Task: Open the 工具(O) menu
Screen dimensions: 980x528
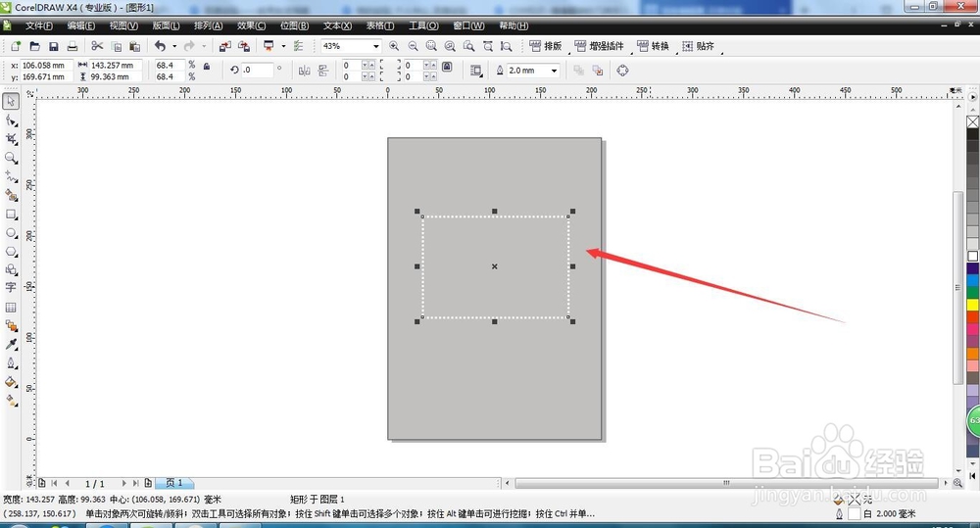Action: click(423, 25)
